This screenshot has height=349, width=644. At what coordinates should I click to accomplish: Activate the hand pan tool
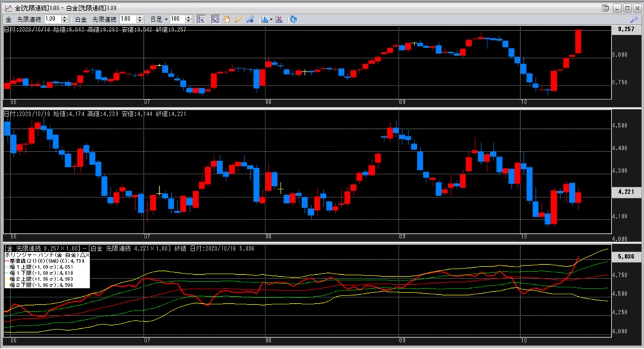[x=226, y=19]
